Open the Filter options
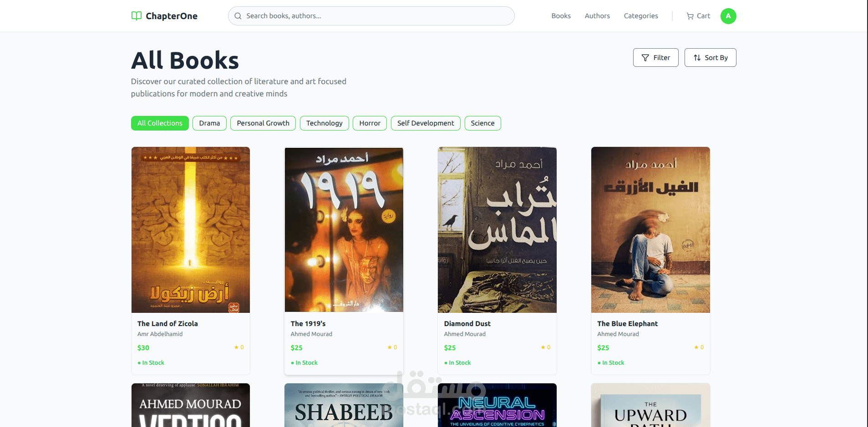This screenshot has width=868, height=427. point(656,58)
